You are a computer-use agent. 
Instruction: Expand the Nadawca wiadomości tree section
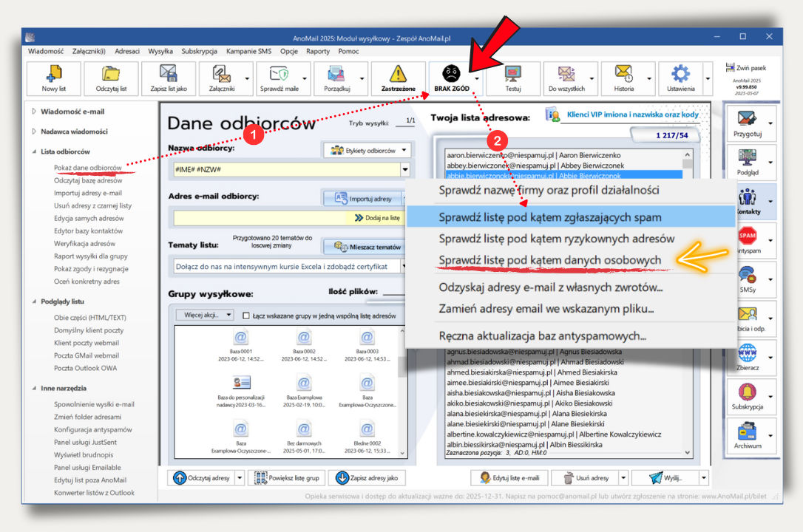click(34, 131)
